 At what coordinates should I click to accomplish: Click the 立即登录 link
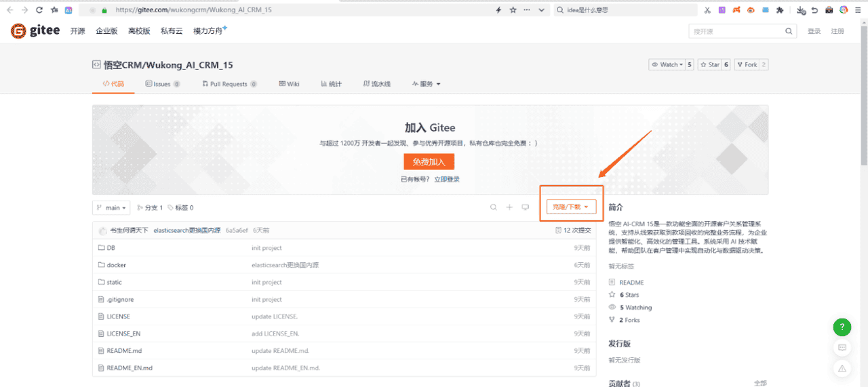pos(447,179)
